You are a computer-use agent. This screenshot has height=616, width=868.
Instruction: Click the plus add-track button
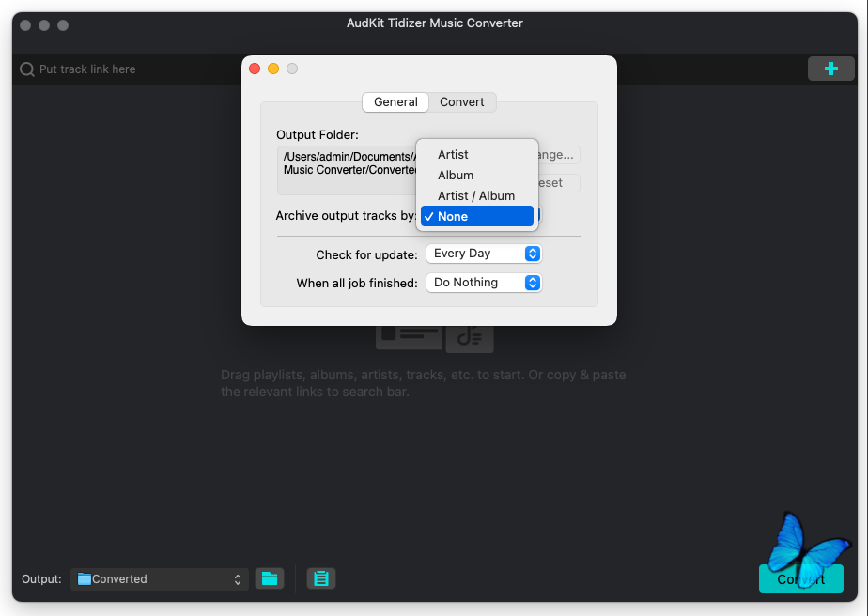[830, 69]
